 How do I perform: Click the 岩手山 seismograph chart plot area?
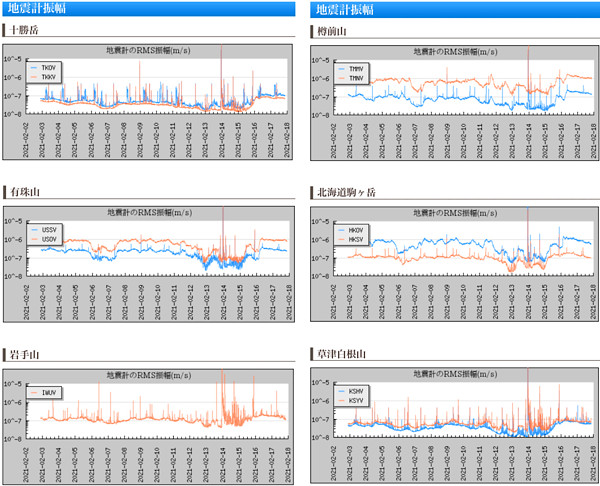[163, 410]
